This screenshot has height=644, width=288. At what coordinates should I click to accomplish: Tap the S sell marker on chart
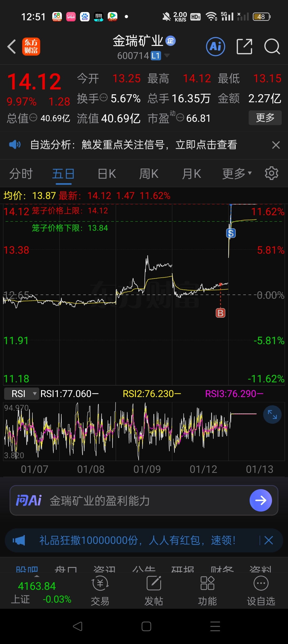point(231,233)
